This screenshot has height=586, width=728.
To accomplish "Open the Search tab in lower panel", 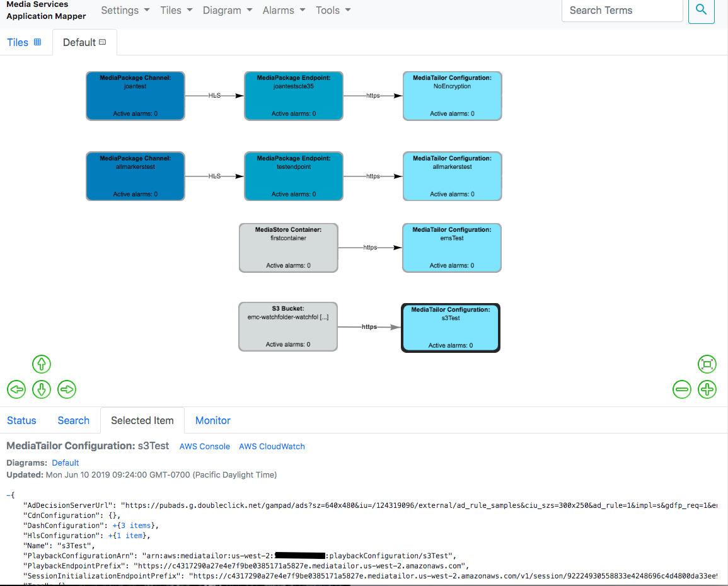I will coord(73,420).
